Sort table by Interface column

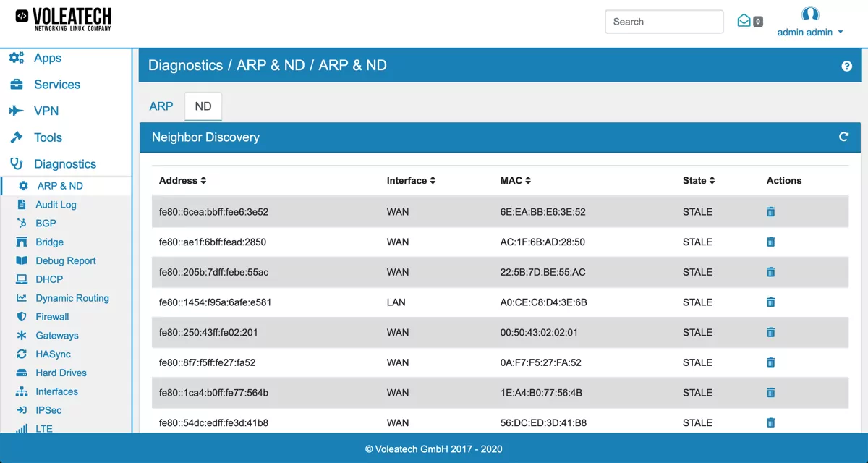tap(411, 180)
